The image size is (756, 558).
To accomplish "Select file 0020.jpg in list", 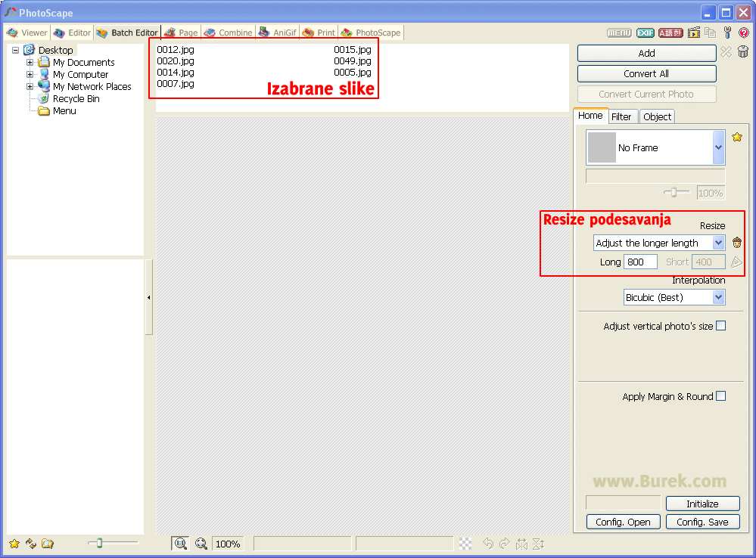I will point(176,60).
